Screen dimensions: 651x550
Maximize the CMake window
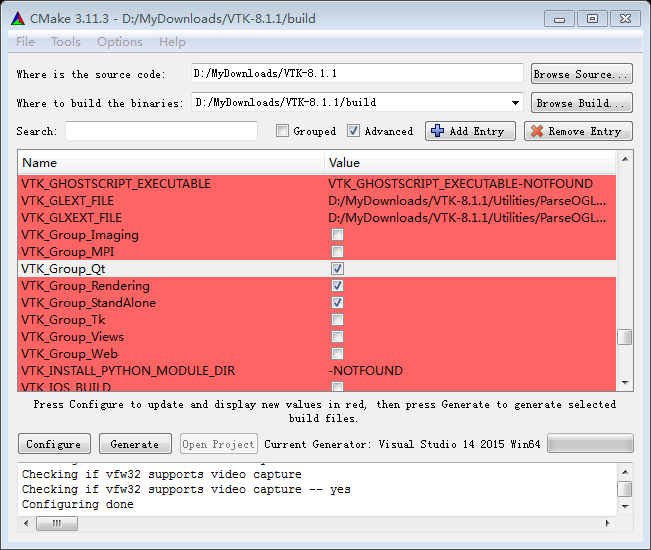[x=592, y=19]
